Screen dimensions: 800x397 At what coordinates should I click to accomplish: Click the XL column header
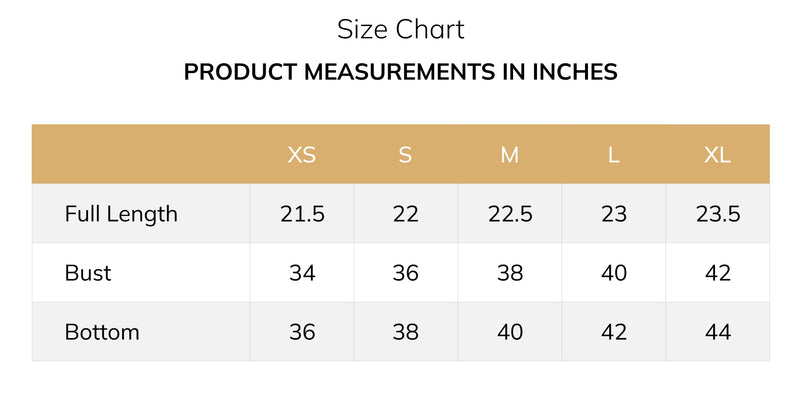pos(717,155)
